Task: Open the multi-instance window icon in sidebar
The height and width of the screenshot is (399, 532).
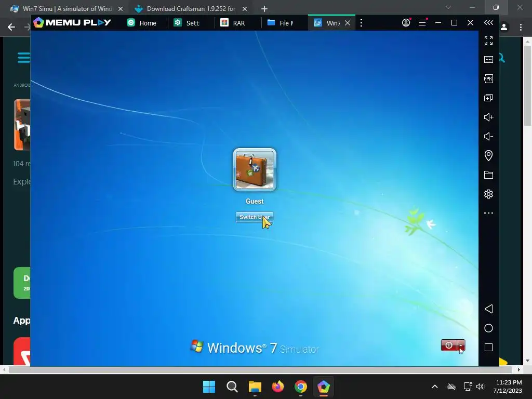Action: tap(488, 98)
